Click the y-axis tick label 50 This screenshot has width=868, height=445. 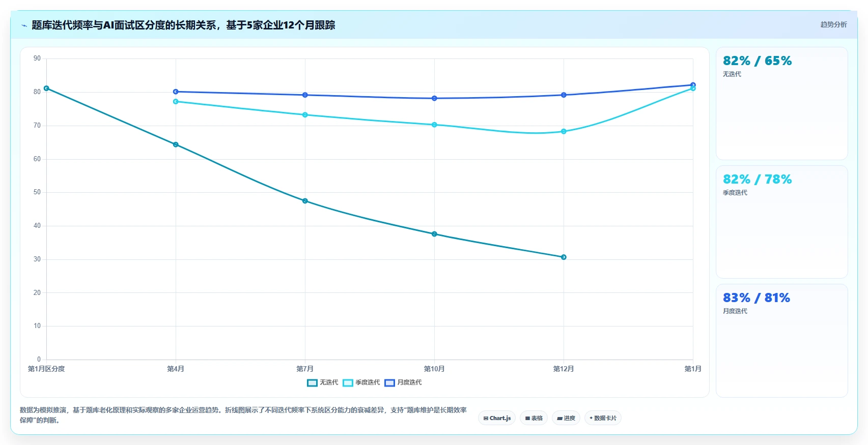pos(37,192)
